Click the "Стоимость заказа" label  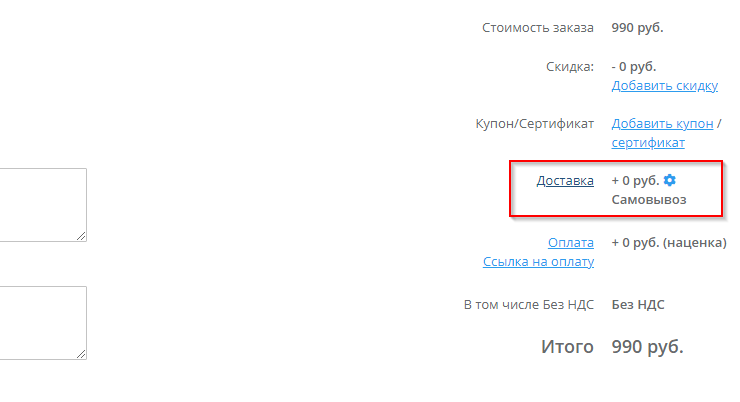click(537, 28)
